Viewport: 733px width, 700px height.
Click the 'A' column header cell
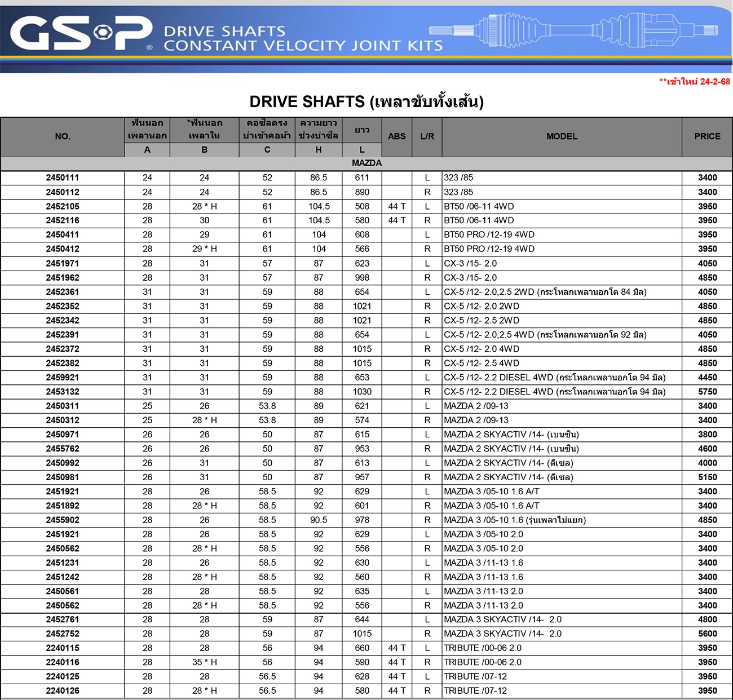pyautogui.click(x=147, y=150)
